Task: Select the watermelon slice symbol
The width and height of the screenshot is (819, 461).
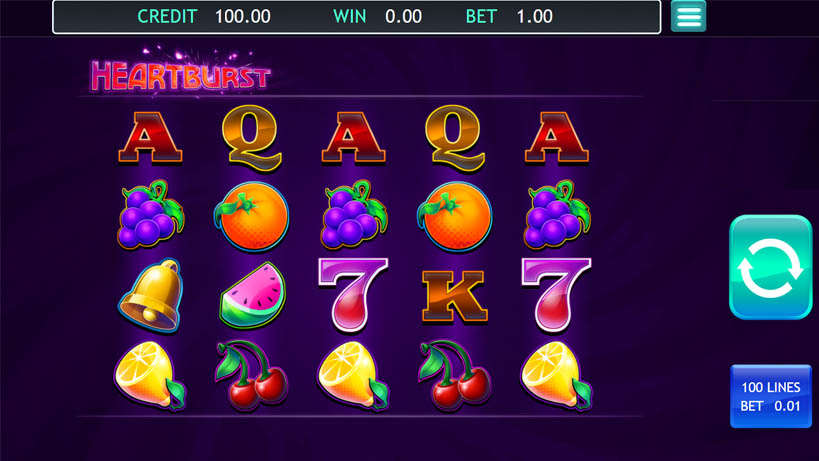Action: pos(253,295)
